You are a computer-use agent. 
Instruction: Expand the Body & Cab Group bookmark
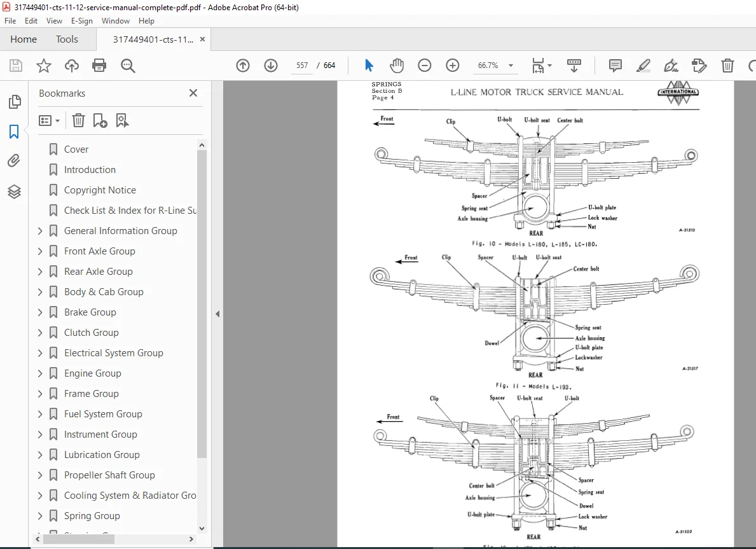click(40, 292)
